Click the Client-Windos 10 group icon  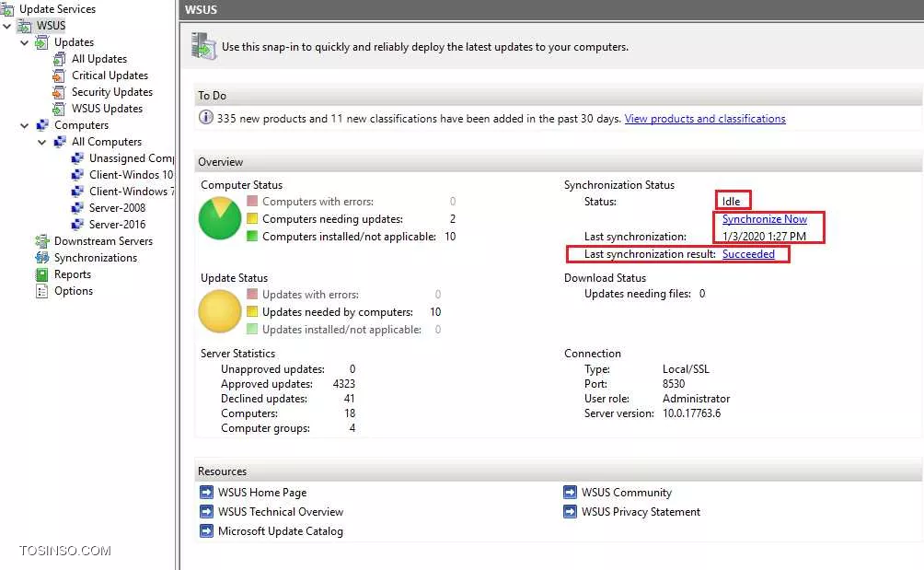77,174
